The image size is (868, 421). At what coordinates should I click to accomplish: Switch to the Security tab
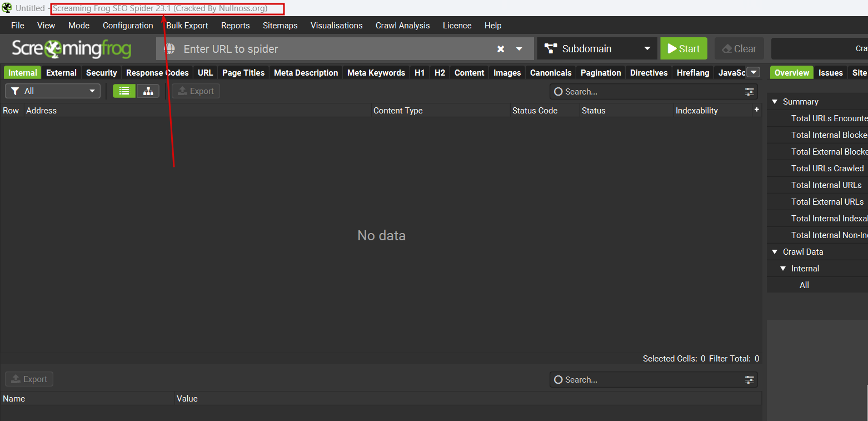tap(102, 73)
